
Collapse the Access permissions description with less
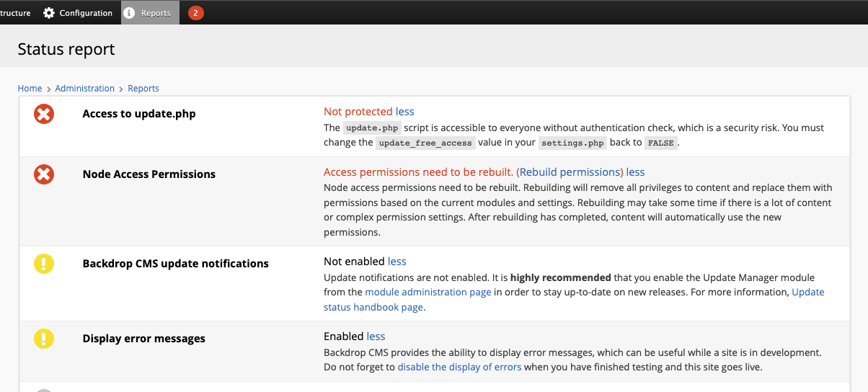[635, 172]
